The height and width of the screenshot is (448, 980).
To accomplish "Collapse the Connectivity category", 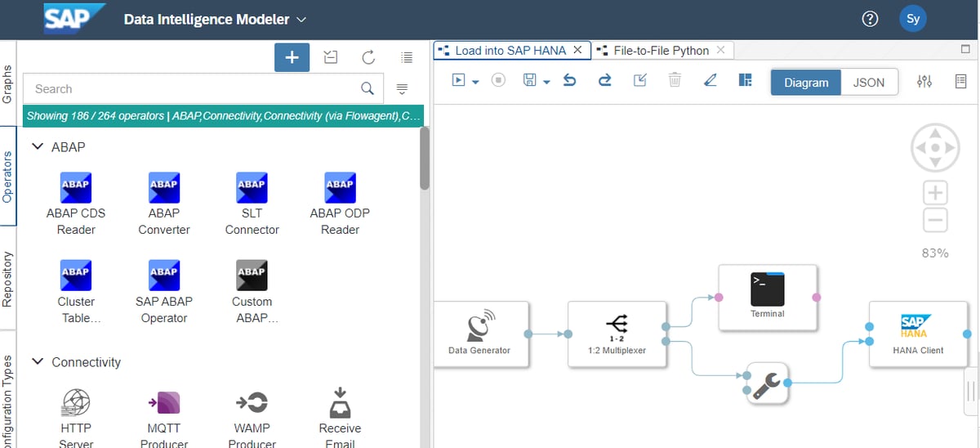I will click(38, 361).
